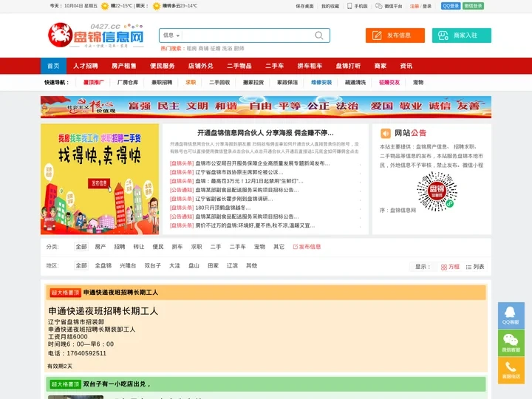Click the 网站公告 speaker icon

click(x=386, y=133)
